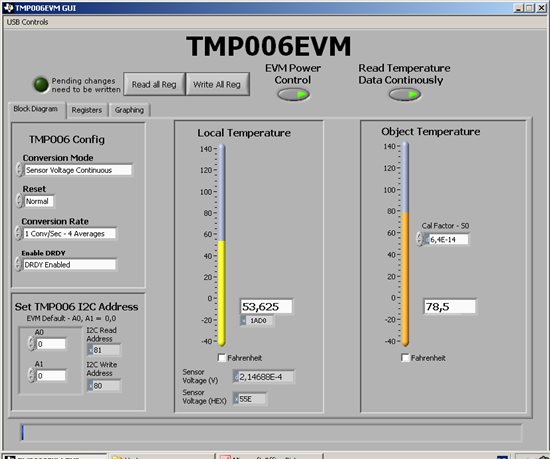The height and width of the screenshot is (459, 550).
Task: Click the Pending changes green LED indicator
Action: [x=41, y=85]
